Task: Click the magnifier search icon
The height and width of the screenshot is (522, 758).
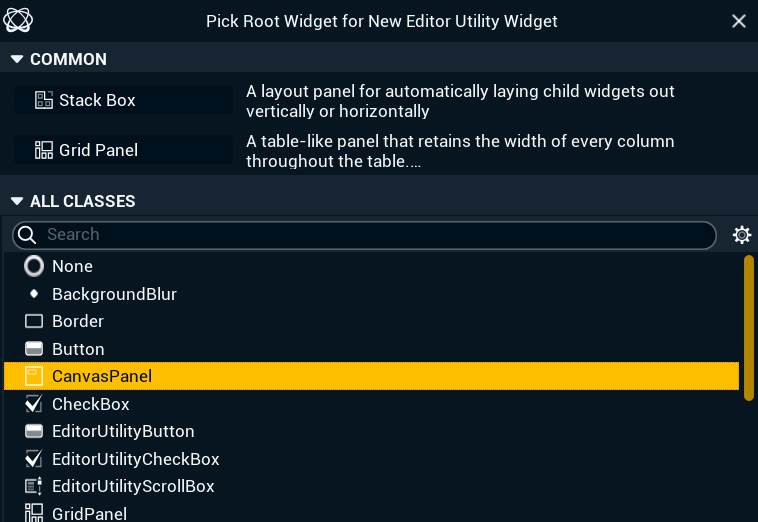Action: [x=28, y=235]
